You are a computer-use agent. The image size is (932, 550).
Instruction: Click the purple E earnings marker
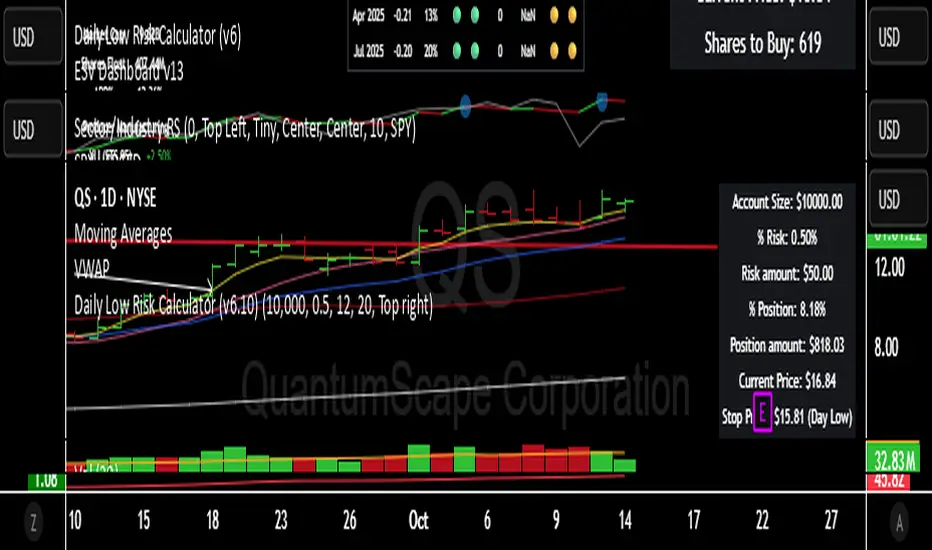pos(763,411)
